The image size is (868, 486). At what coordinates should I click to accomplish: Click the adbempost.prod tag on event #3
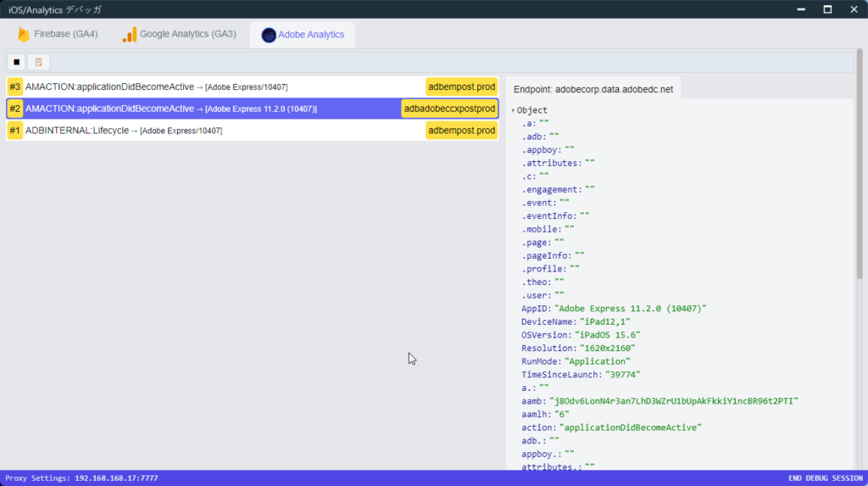pos(461,87)
